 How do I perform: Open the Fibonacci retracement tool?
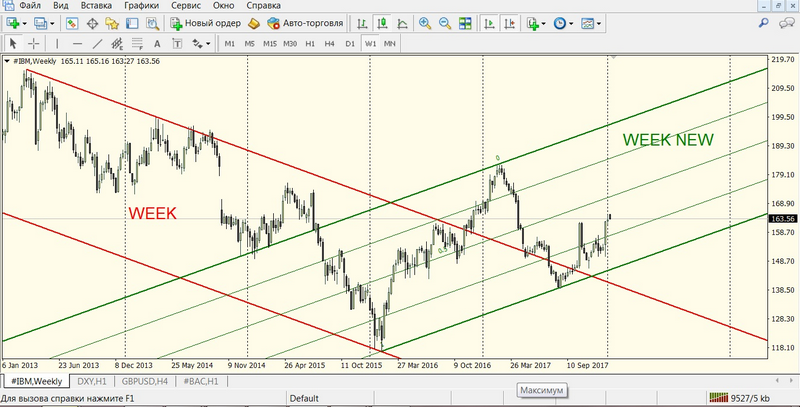[x=137, y=43]
